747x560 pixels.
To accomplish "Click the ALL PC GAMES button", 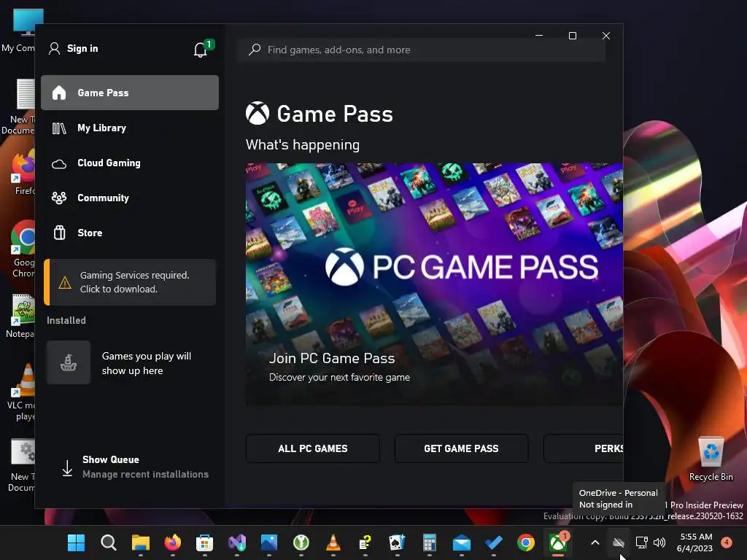I will [x=313, y=448].
